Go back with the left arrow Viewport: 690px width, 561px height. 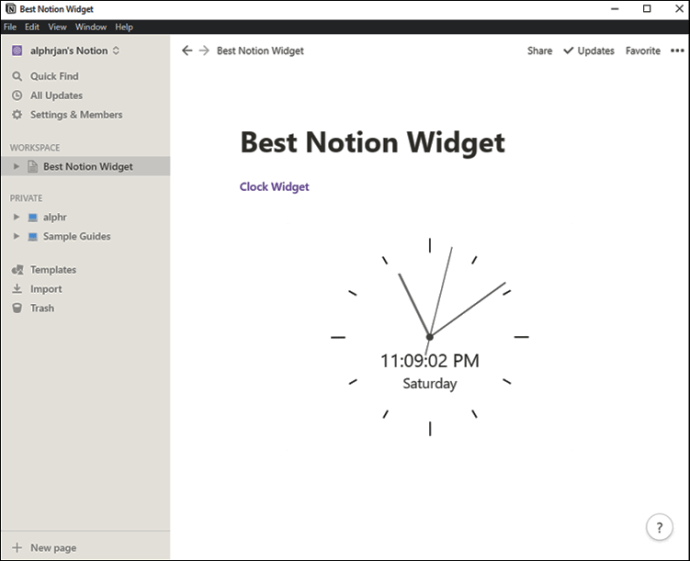tap(187, 51)
